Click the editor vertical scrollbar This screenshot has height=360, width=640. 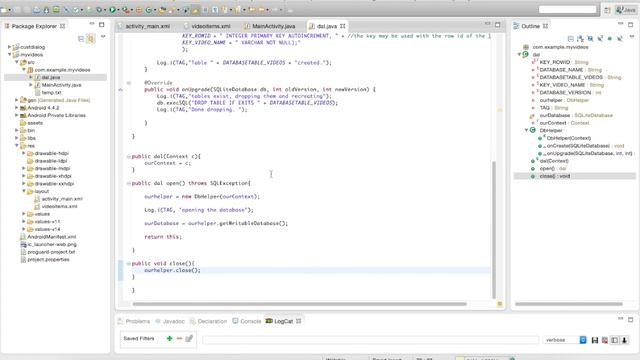point(494,230)
